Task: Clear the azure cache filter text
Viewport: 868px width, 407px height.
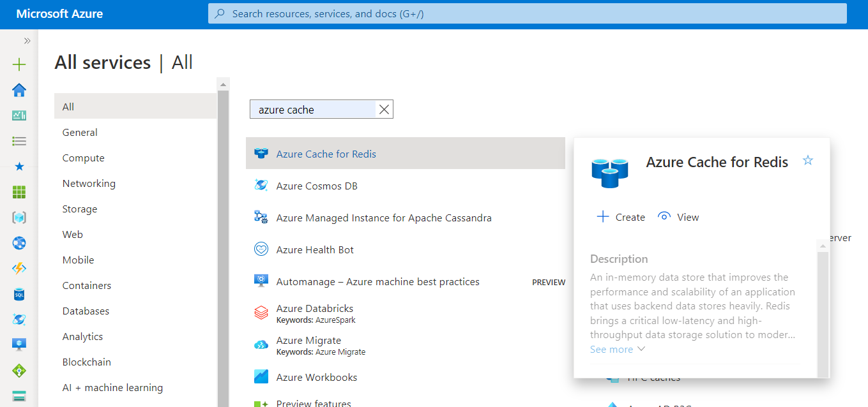Action: pos(384,110)
